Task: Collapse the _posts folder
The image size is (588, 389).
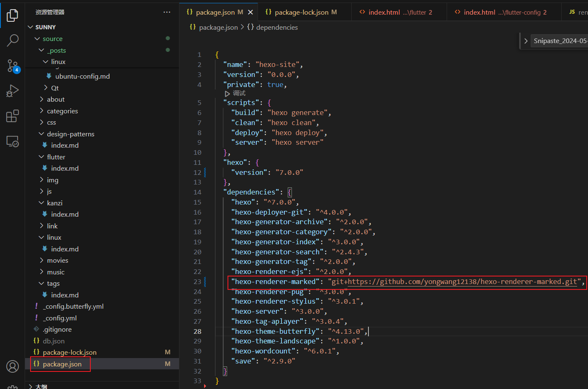Action: [x=41, y=50]
